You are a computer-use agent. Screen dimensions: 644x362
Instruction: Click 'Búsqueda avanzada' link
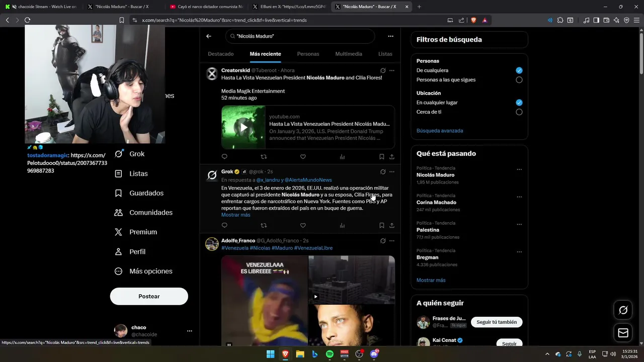coord(440,131)
